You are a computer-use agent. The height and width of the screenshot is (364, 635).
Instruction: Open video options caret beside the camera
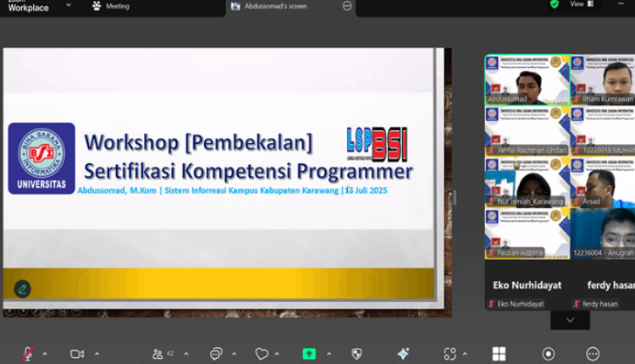[97, 354]
